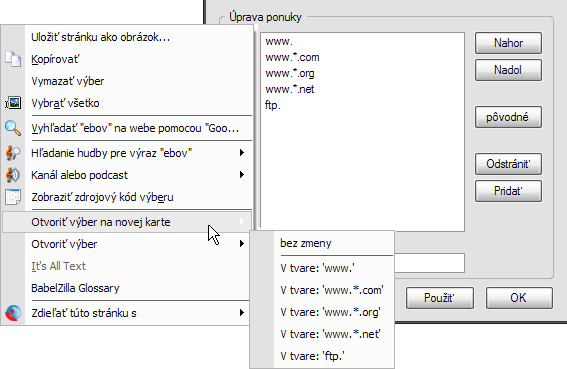This screenshot has height=369, width=567.
Task: Click the text input field below the list
Action: pos(429,263)
